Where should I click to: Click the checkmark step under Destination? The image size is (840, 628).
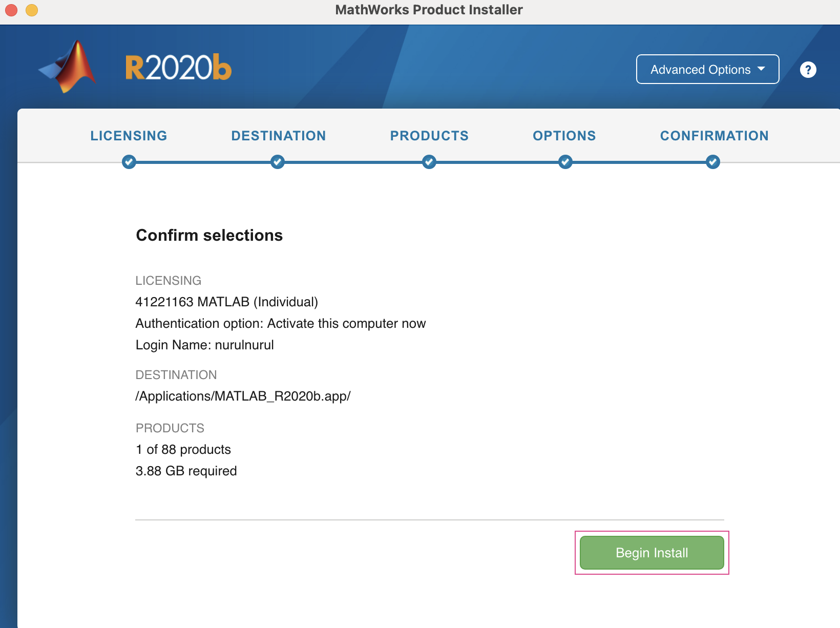(x=278, y=162)
